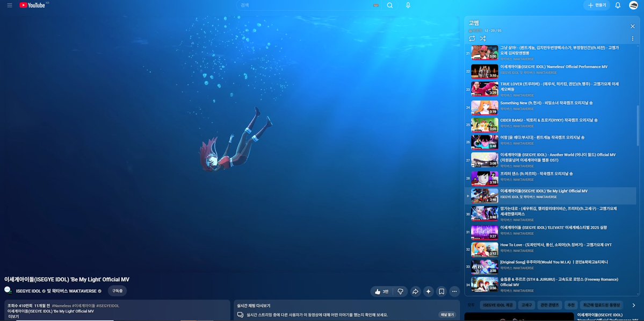Open more actions ellipsis below the video

(454, 291)
